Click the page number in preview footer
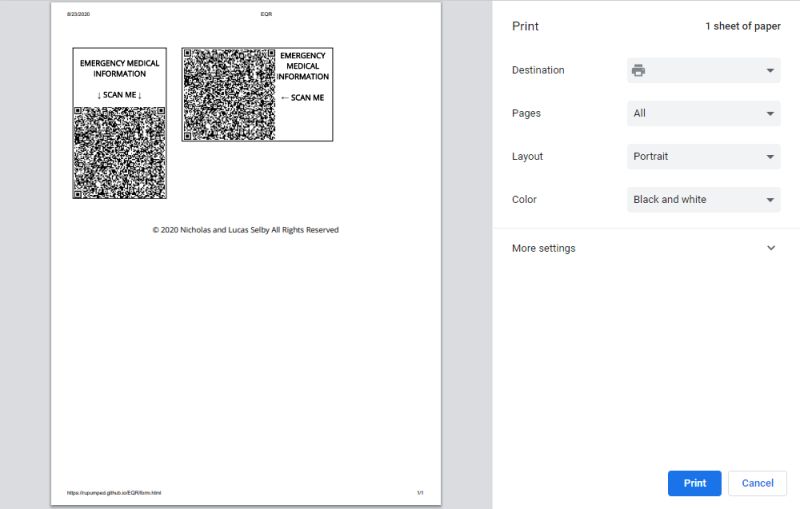Screen dimensions: 800x509 [x=420, y=493]
